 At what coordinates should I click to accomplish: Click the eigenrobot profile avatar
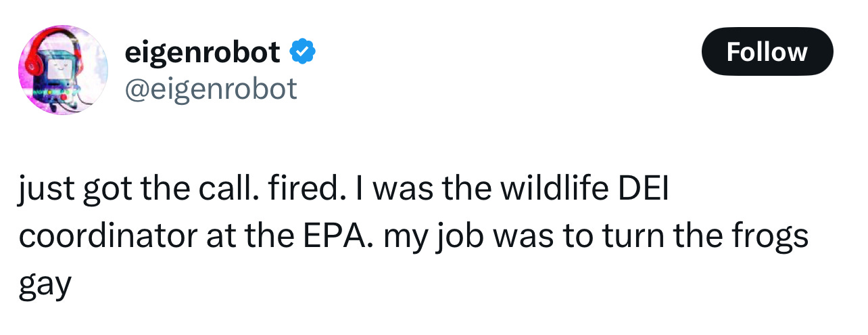pos(63,70)
